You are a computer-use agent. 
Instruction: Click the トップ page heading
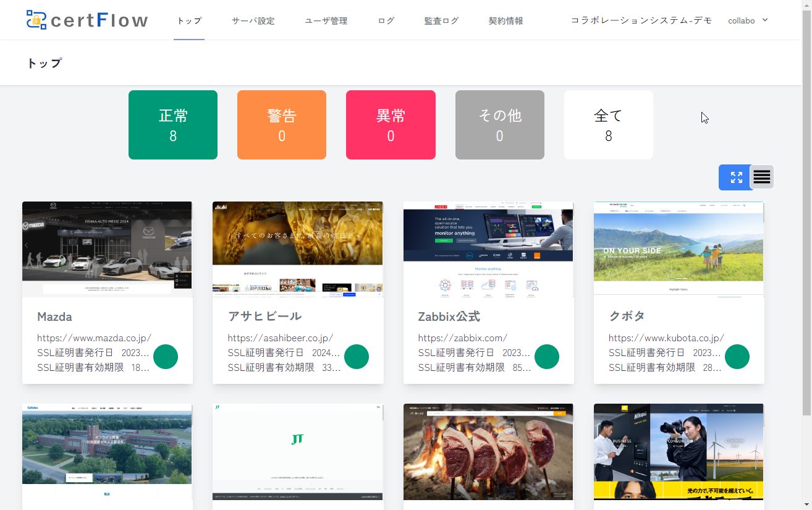[44, 63]
